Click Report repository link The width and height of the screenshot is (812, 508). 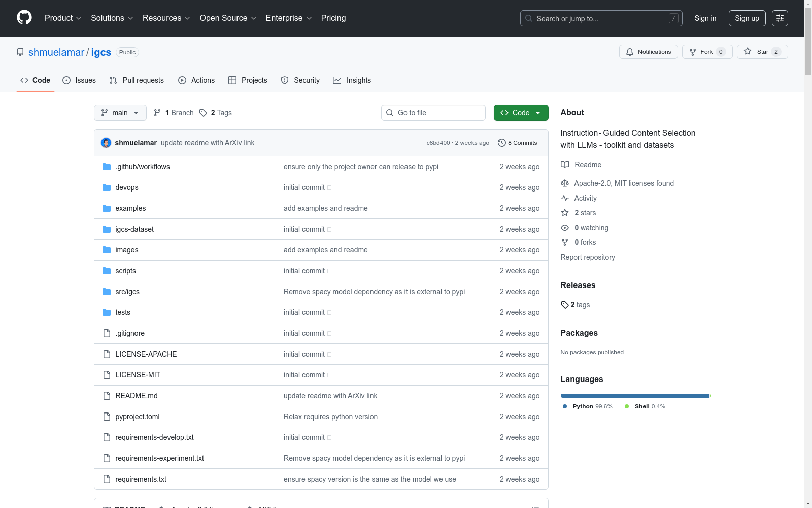[x=588, y=257]
